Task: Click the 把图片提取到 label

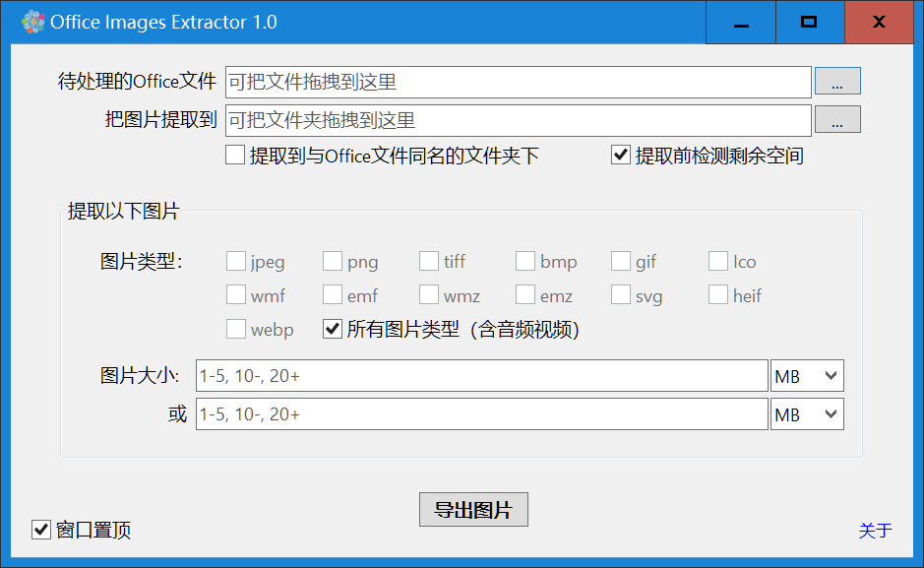Action: 160,120
